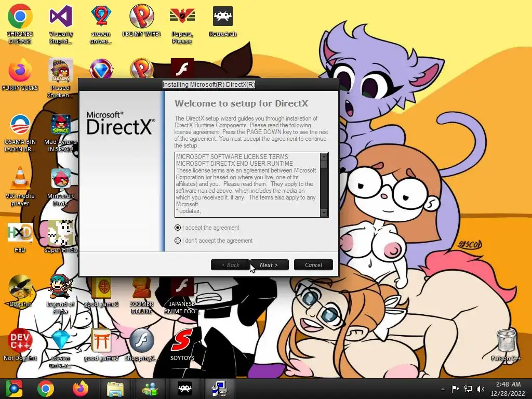Viewport: 532px width, 399px height.
Task: Open the network tray icon
Action: click(x=468, y=389)
